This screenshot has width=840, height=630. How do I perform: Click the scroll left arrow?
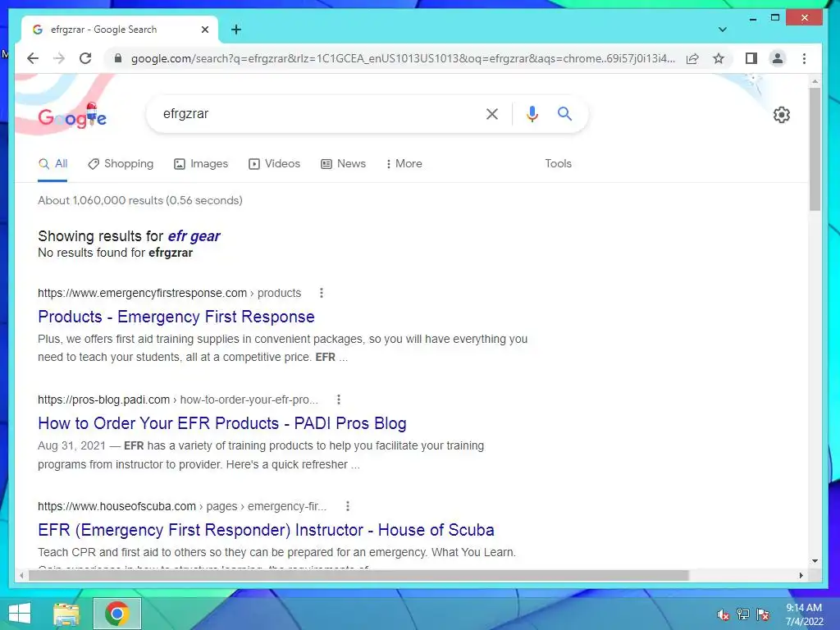21,575
